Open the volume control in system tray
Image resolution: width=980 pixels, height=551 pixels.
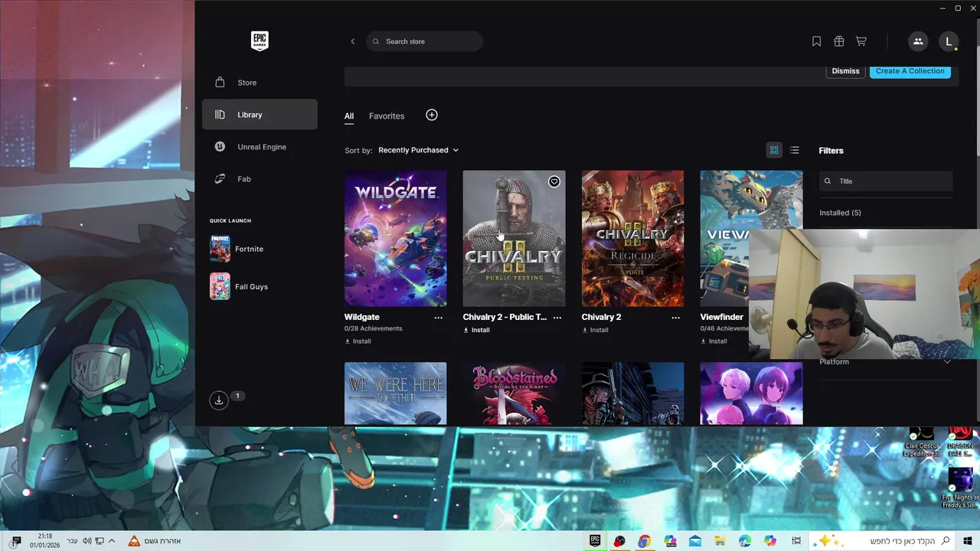pos(87,541)
